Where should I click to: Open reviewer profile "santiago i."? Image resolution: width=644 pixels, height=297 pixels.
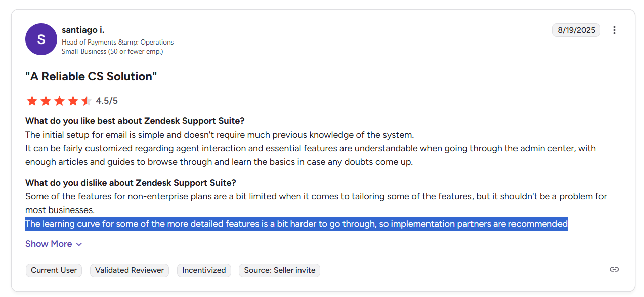pos(83,30)
